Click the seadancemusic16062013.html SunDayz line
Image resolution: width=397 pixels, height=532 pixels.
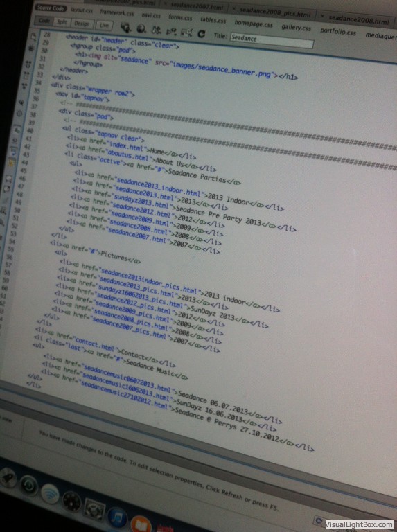pos(159,396)
